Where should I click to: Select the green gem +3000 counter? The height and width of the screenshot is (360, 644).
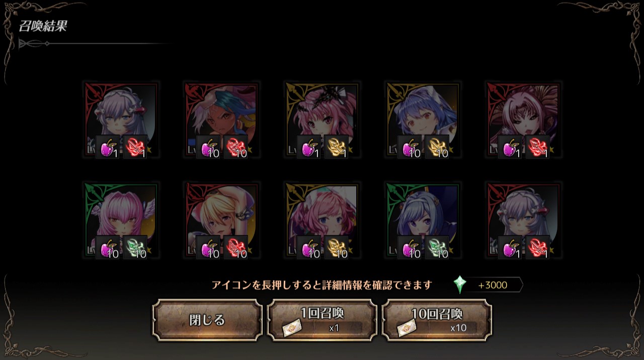488,285
